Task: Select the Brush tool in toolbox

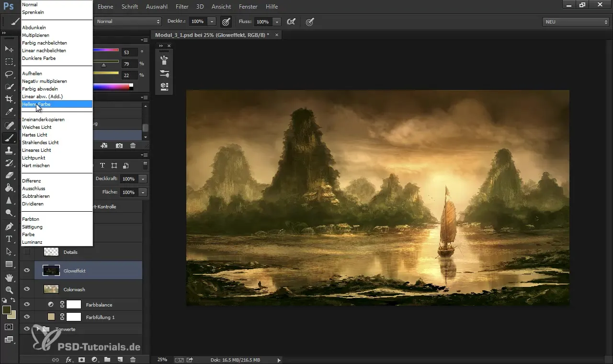Action: (9, 138)
